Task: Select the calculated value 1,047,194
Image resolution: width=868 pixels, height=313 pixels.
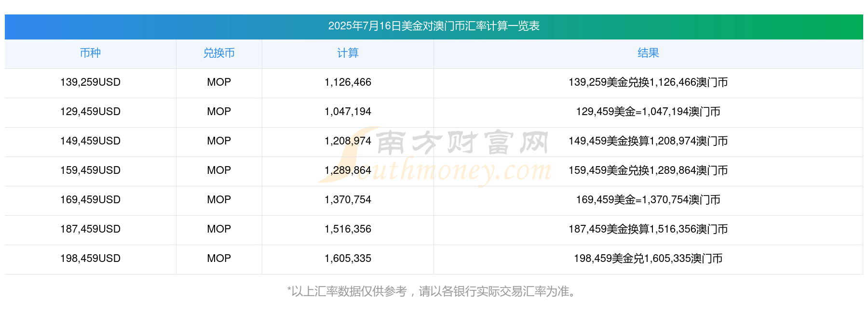Action: pyautogui.click(x=348, y=112)
